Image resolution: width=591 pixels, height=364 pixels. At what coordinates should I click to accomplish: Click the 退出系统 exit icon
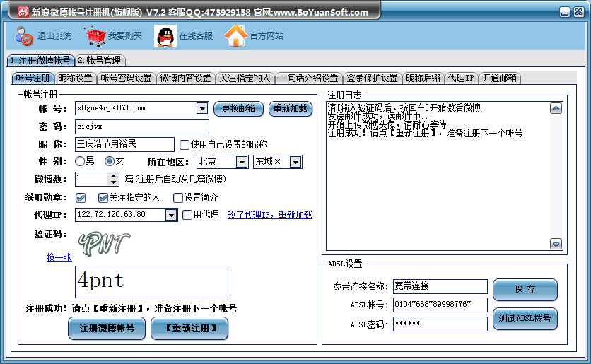pos(24,36)
